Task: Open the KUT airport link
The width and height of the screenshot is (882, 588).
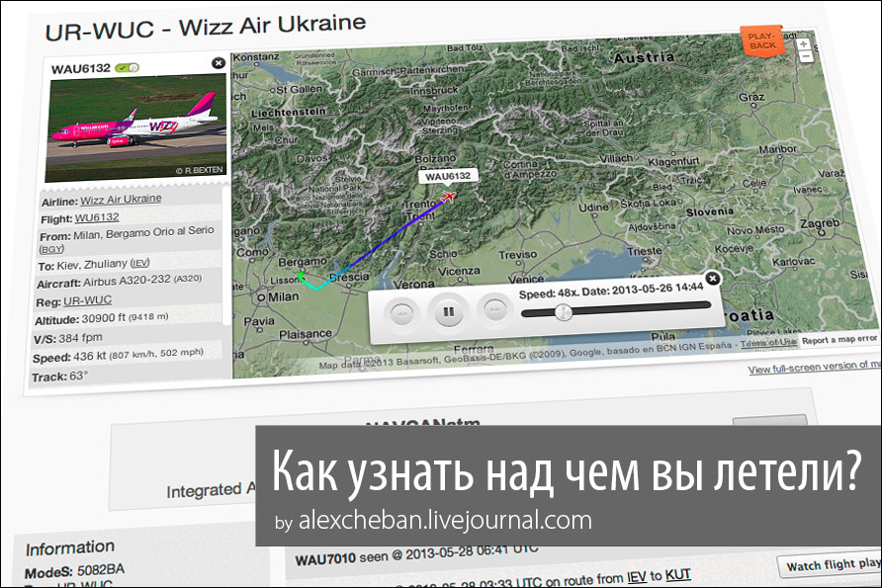Action: point(677,575)
